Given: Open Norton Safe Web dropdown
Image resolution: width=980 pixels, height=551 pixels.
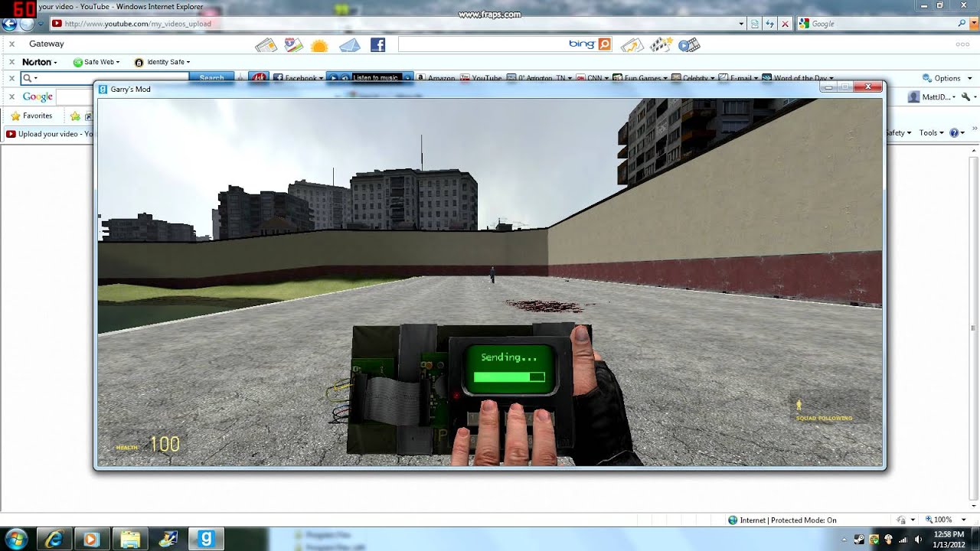Looking at the screenshot, I should pyautogui.click(x=96, y=62).
